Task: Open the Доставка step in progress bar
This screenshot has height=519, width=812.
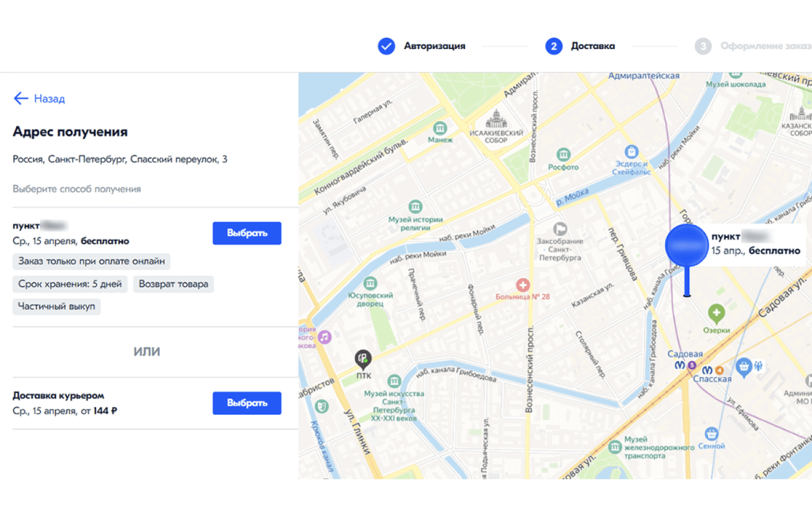Action: [592, 46]
